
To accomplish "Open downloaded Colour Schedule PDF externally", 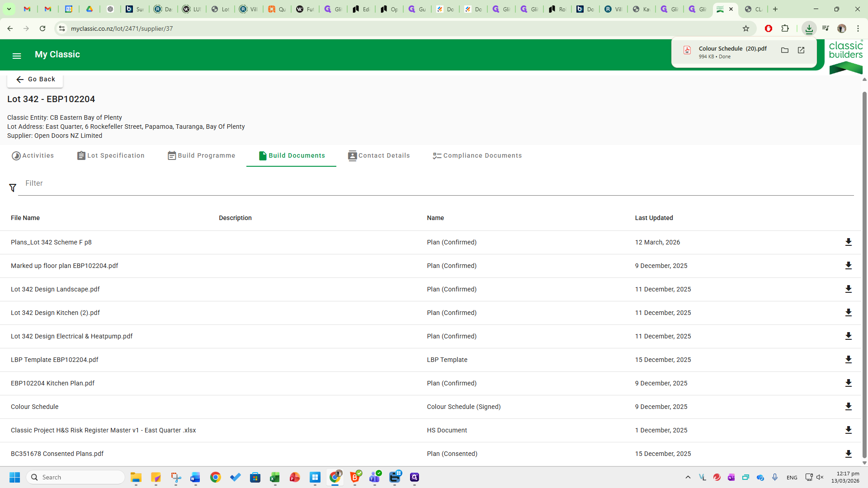I will [801, 50].
